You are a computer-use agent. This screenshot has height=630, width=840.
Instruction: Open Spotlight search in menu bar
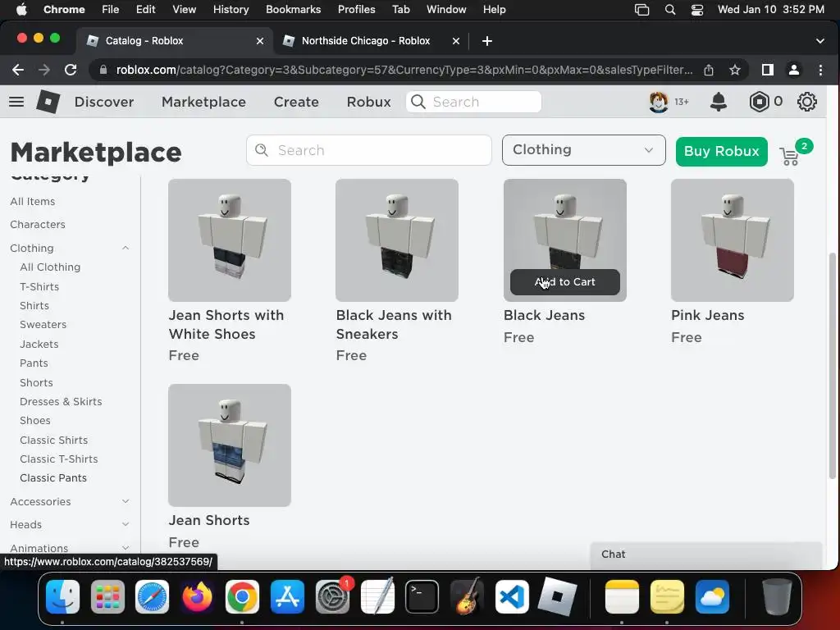pyautogui.click(x=669, y=10)
